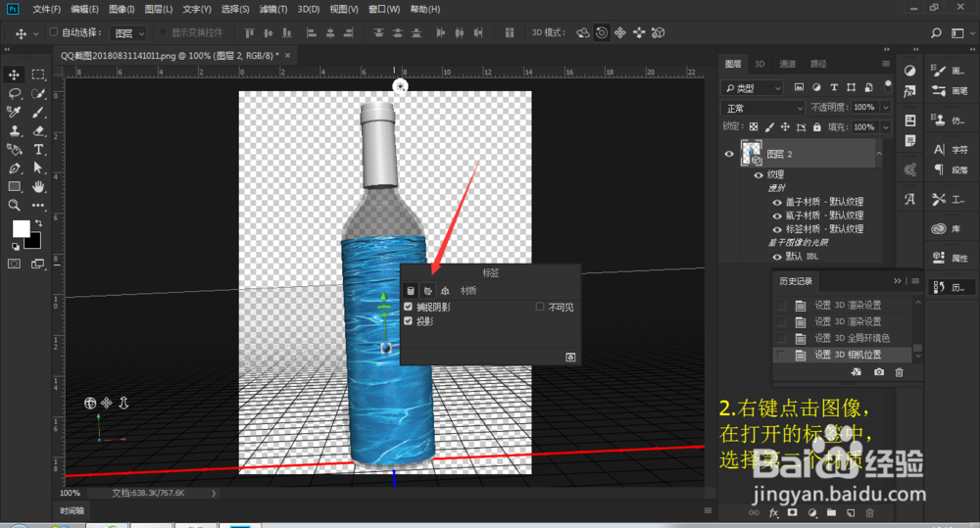The width and height of the screenshot is (980, 528).
Task: Select the Lasso tool
Action: click(14, 94)
